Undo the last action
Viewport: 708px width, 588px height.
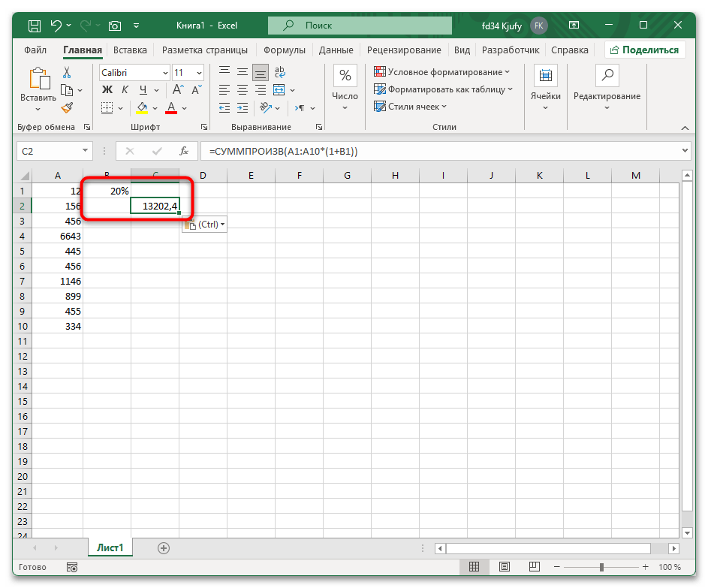[56, 26]
